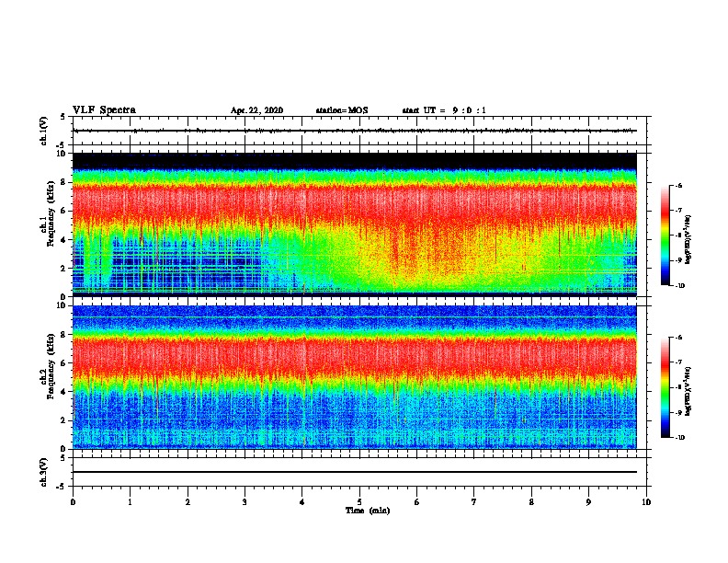Select the date text "Apr. 22, 2020"
Image resolution: width=728 pixels, height=563 pixels.
pyautogui.click(x=256, y=110)
